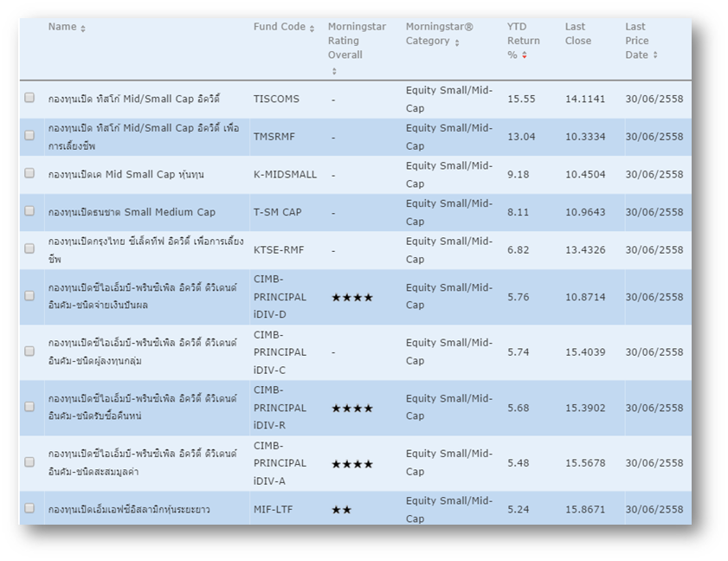Open the ทิสโก้ Mid/Small Cap อิควิตี้ fund link
This screenshot has width=728, height=561.
[x=134, y=99]
